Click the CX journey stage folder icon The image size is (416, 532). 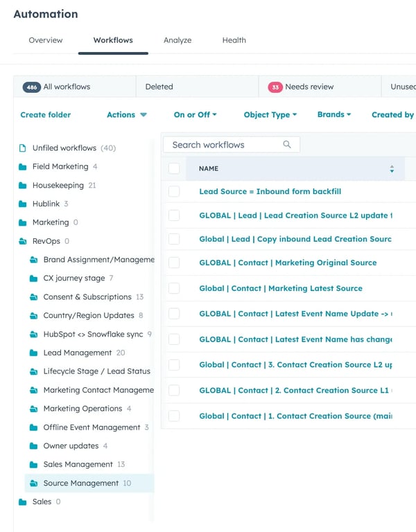(33, 278)
